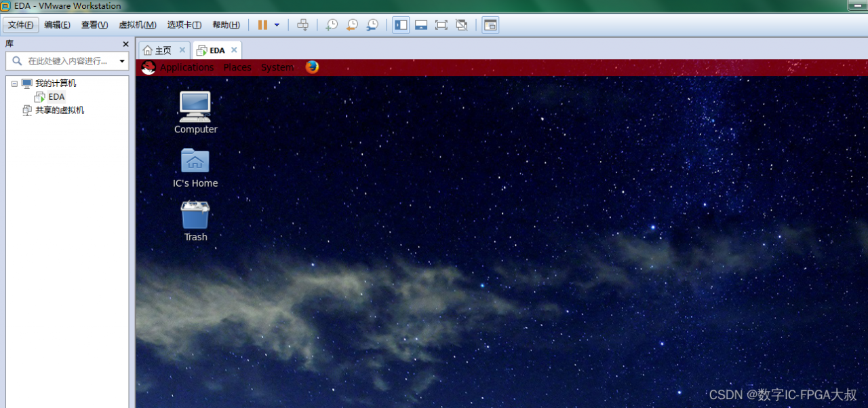Switch to the 主页 tab

[x=163, y=50]
